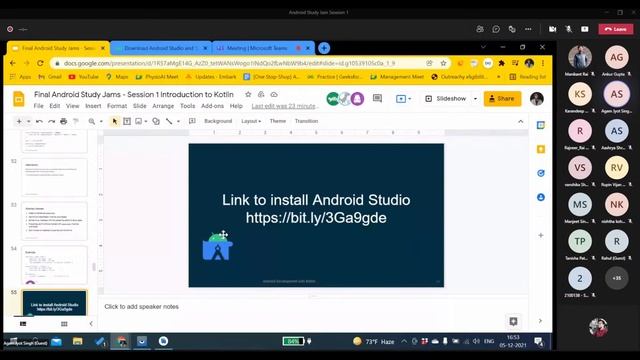This screenshot has width=640, height=360.
Task: Select the shape tool
Action: coord(156,121)
